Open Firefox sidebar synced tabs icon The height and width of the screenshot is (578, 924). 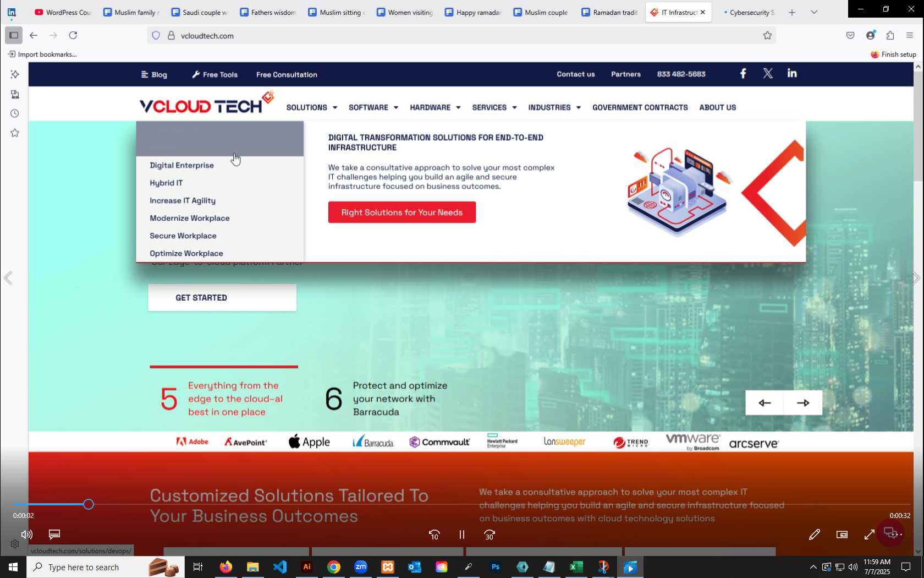pos(15,94)
